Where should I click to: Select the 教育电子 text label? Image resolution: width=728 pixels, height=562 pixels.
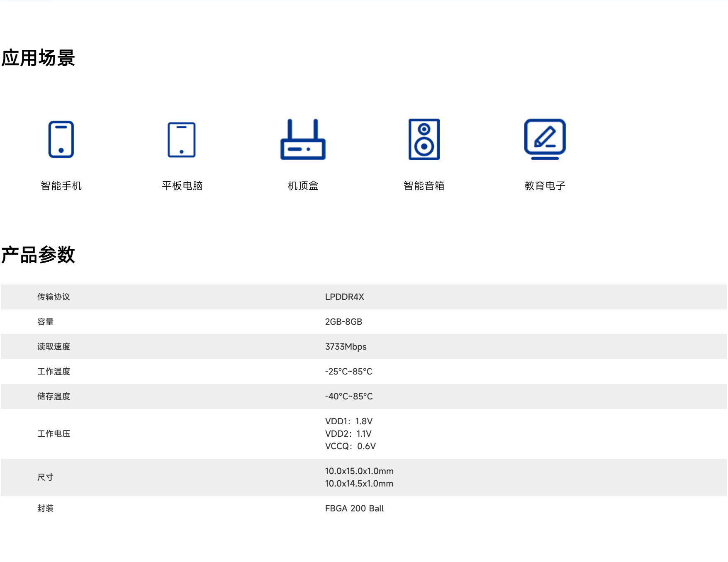(x=545, y=185)
